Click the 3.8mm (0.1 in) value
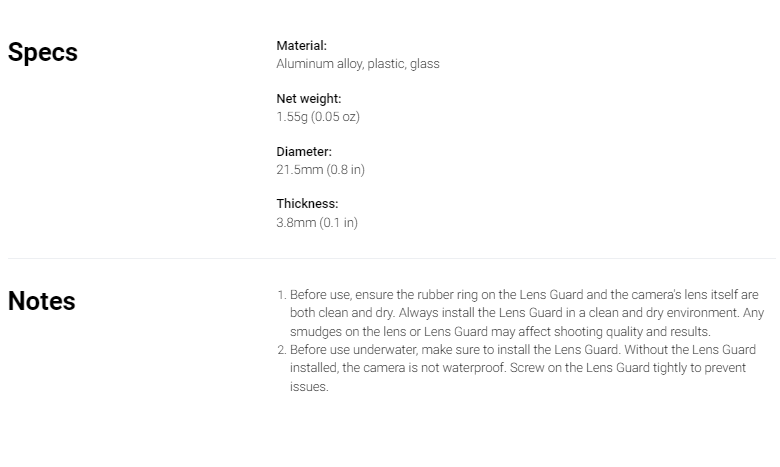The image size is (780, 467). [x=317, y=222]
